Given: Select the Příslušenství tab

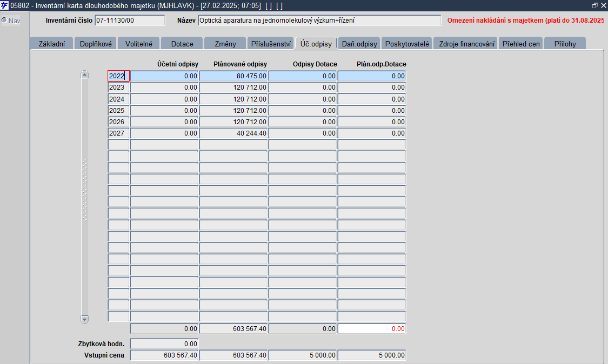Looking at the screenshot, I should pos(271,44).
